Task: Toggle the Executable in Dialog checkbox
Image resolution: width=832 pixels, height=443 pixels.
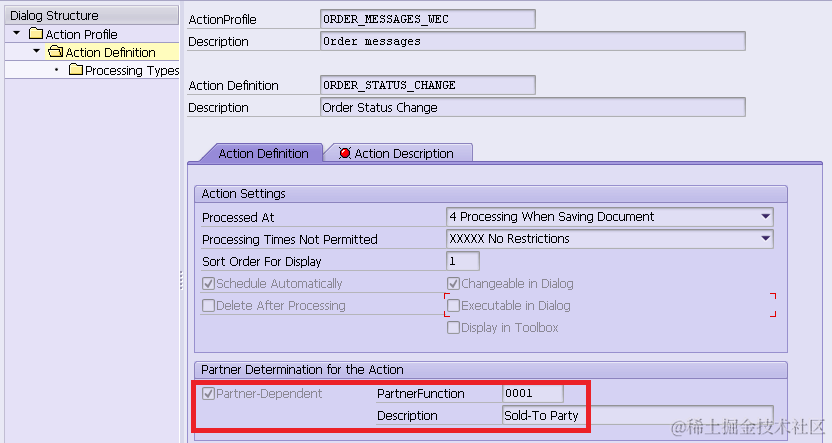Action: [453, 306]
